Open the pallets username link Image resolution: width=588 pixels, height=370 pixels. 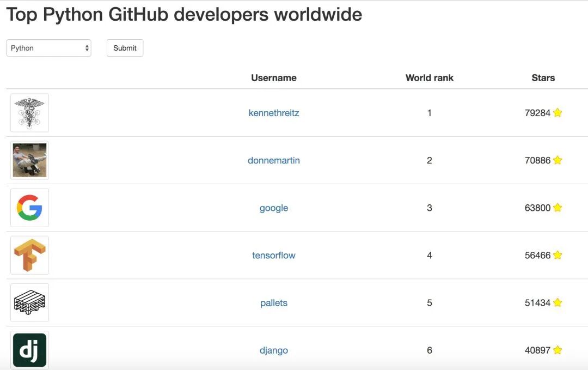(274, 302)
